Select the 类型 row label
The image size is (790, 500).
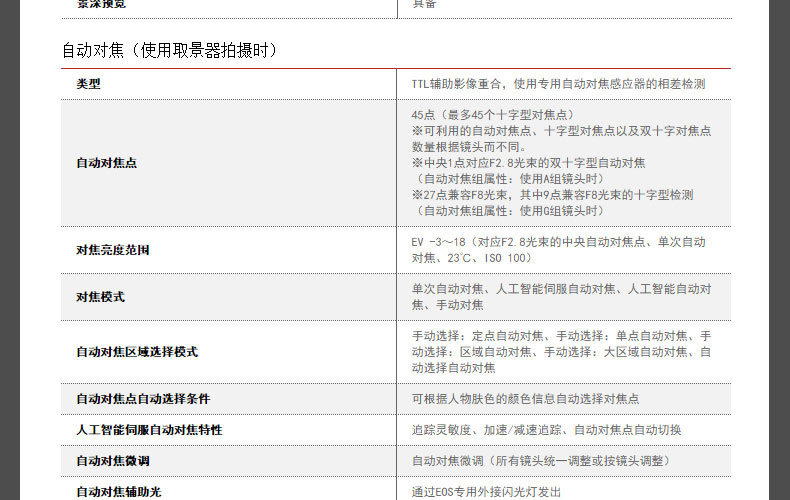tap(89, 84)
